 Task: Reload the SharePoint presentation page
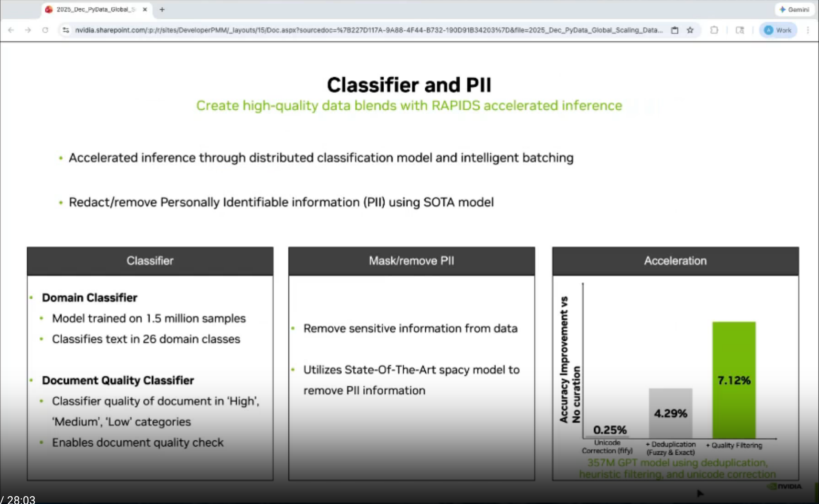[45, 30]
